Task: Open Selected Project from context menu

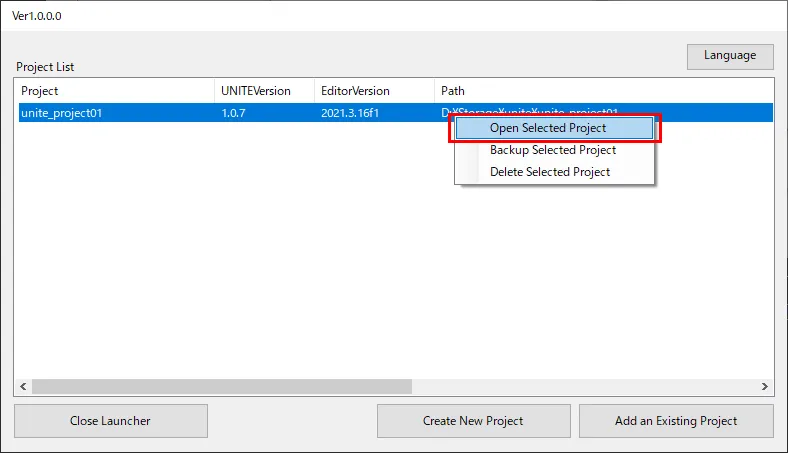Action: tap(548, 128)
